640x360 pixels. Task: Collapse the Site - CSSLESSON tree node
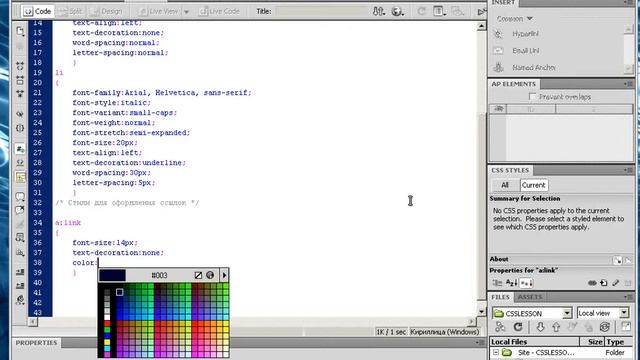(496, 352)
